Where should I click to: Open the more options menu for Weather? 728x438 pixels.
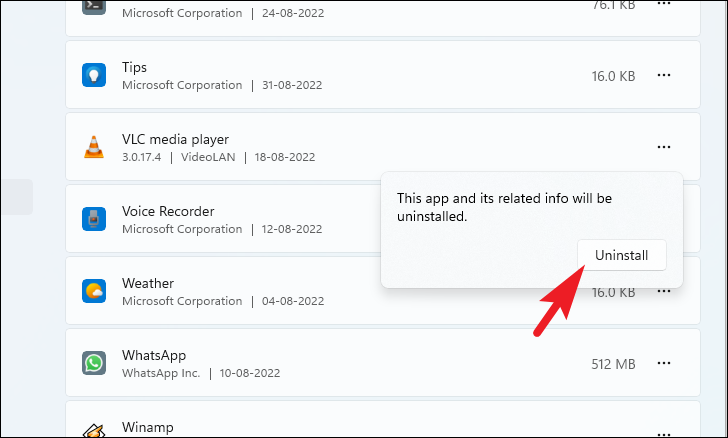click(664, 292)
